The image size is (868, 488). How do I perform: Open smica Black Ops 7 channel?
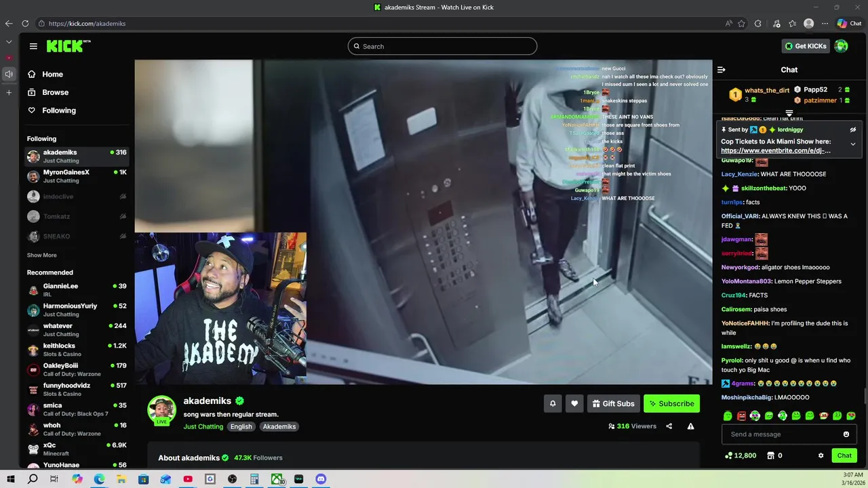[76, 409]
